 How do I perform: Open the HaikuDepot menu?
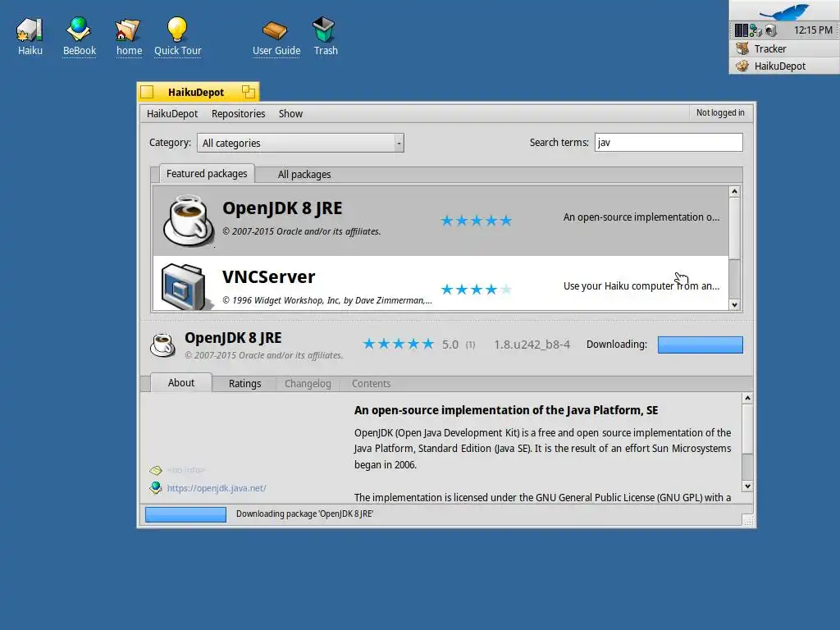point(172,113)
